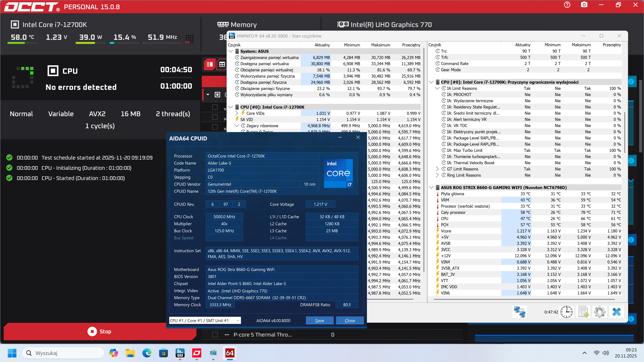Click the Windows taskbar search box

point(63,353)
